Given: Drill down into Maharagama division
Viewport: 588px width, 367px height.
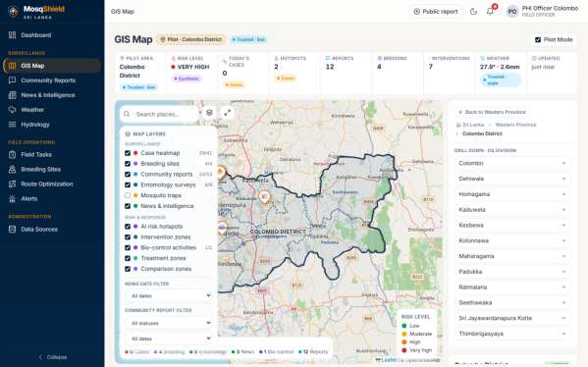Looking at the screenshot, I should 511,256.
